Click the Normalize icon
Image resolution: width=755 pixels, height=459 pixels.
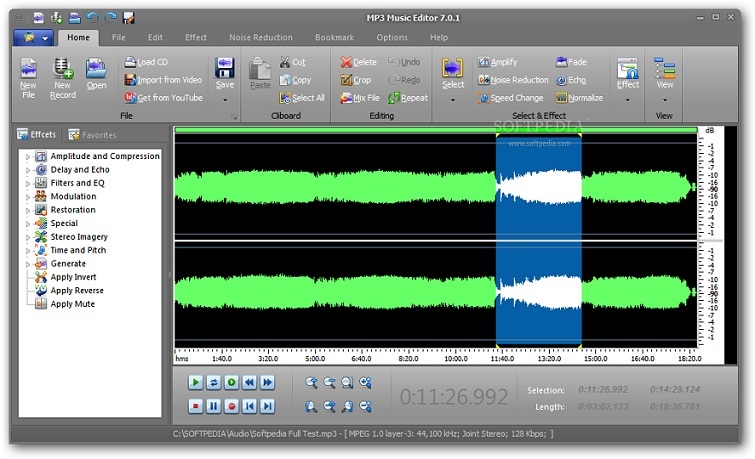pyautogui.click(x=562, y=98)
